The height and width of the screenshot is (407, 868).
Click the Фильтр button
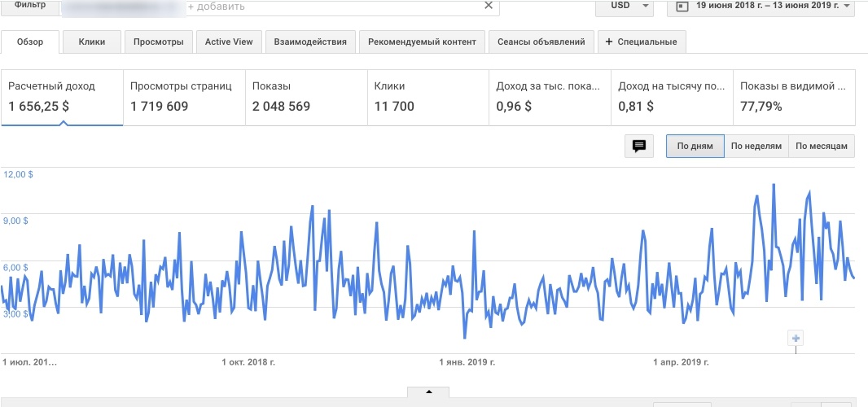click(30, 6)
